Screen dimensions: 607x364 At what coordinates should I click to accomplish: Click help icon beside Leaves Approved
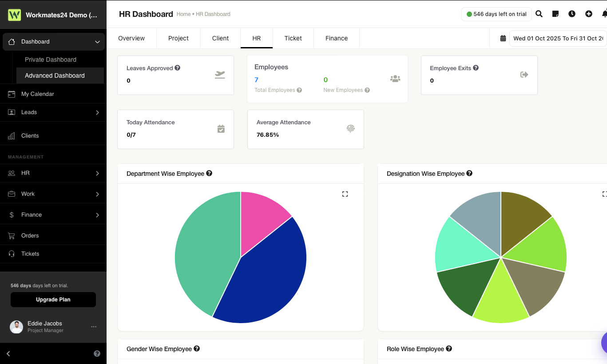[178, 68]
